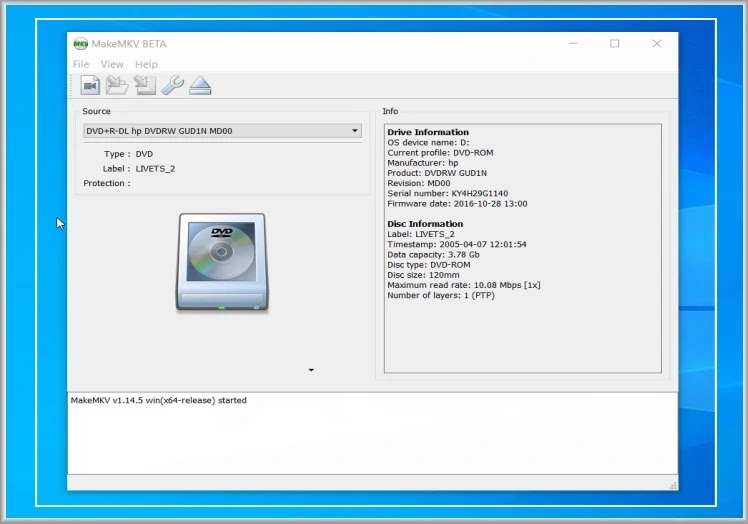Click 'Label: LIVETS_2' in Disc Information
This screenshot has height=524, width=748.
[x=421, y=234]
